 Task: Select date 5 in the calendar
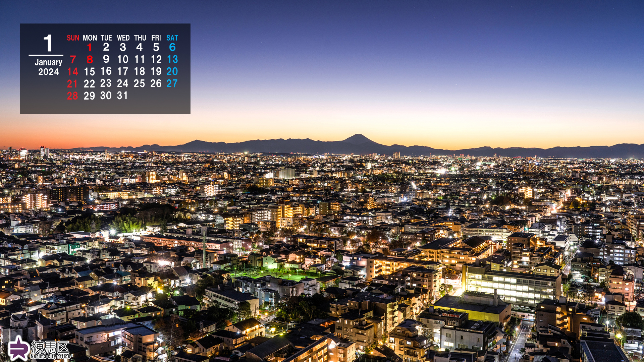(156, 47)
